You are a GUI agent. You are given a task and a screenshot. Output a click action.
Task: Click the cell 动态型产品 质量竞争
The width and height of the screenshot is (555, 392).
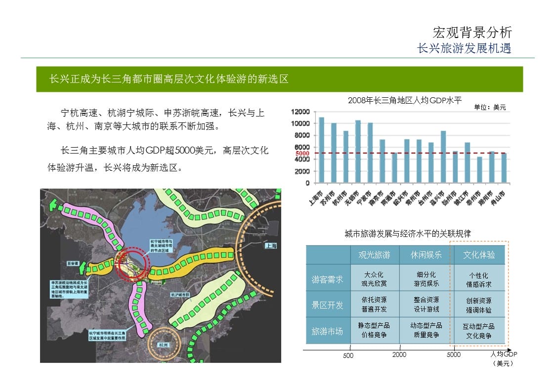tap(426, 330)
